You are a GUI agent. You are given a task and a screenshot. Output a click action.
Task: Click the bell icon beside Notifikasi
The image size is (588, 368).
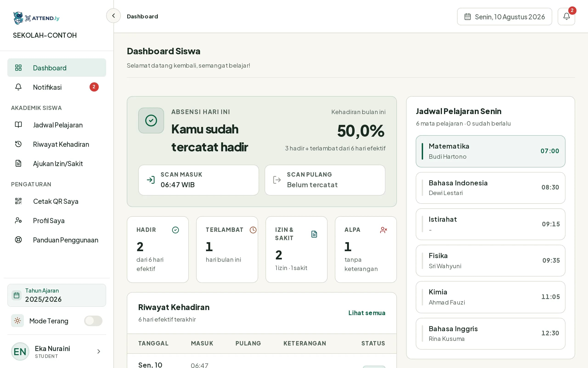[18, 87]
